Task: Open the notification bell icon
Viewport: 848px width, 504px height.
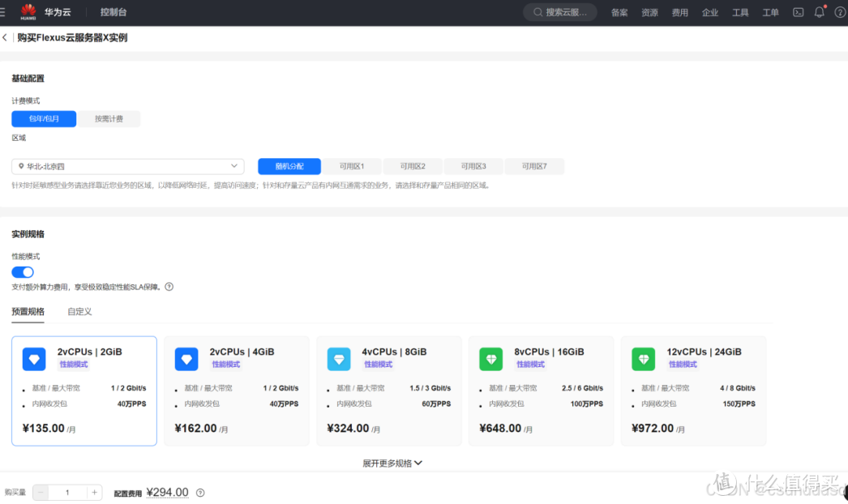Action: click(818, 11)
